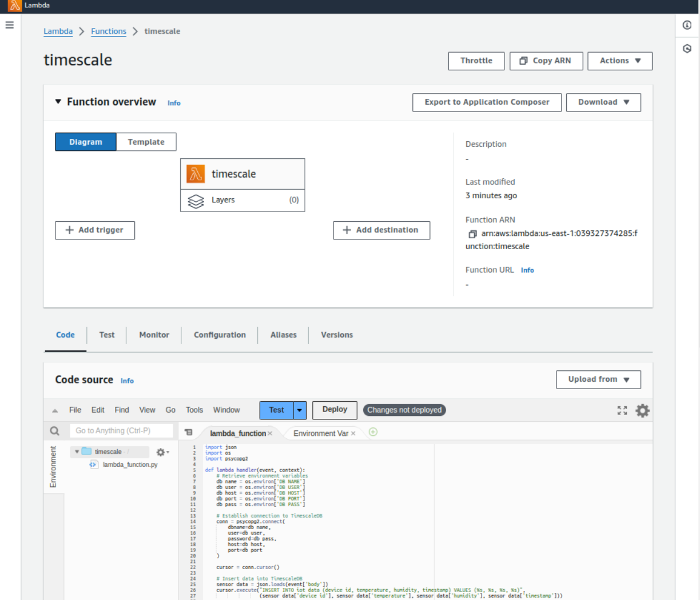Open the Actions dropdown

619,61
